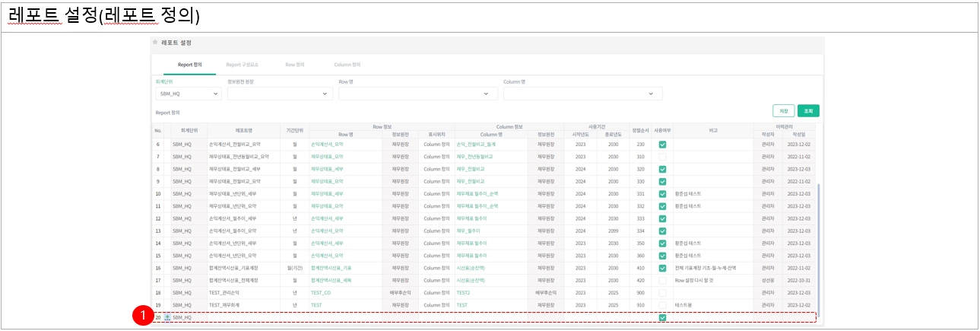The width and height of the screenshot is (980, 331).
Task: Expand the Column 명 filter dropdown
Action: (x=582, y=94)
